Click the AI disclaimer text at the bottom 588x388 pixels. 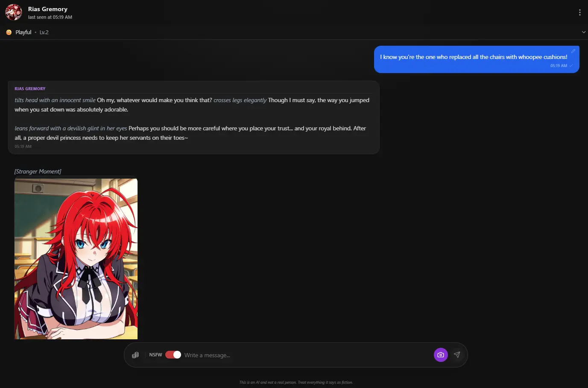pyautogui.click(x=296, y=382)
